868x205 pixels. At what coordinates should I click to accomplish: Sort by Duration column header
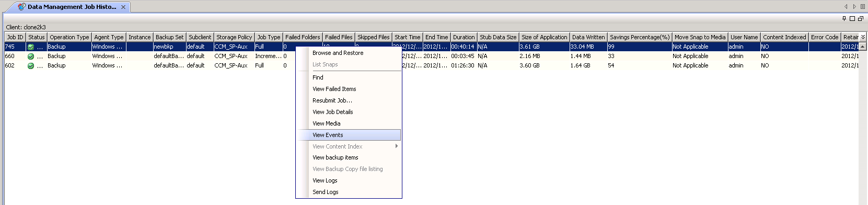(464, 37)
